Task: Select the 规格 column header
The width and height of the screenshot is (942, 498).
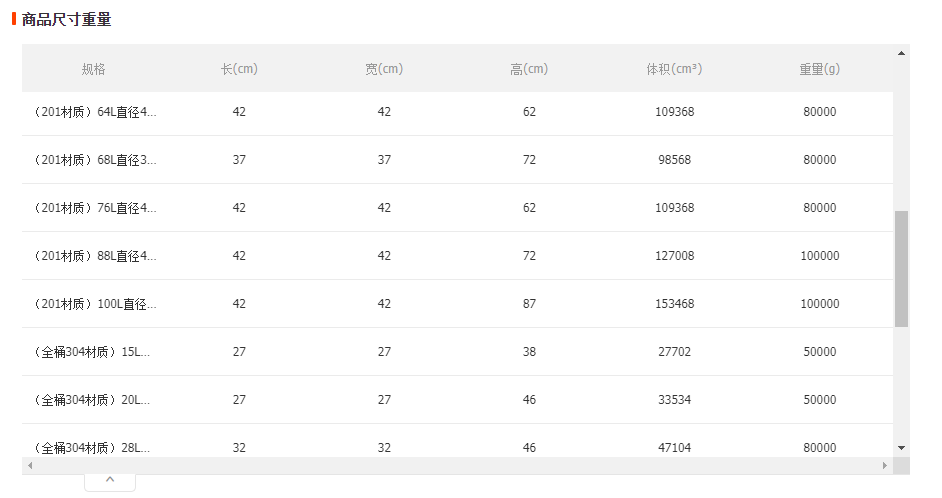Action: (94, 69)
